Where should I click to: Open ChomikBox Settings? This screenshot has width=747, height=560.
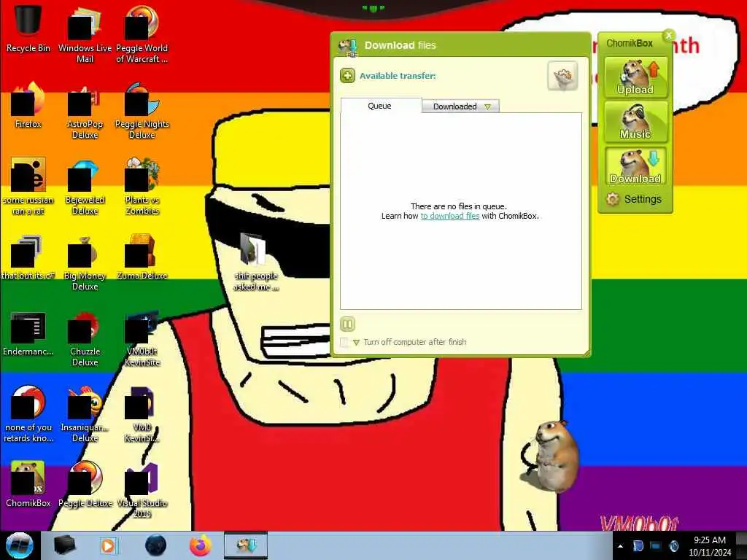click(x=634, y=199)
